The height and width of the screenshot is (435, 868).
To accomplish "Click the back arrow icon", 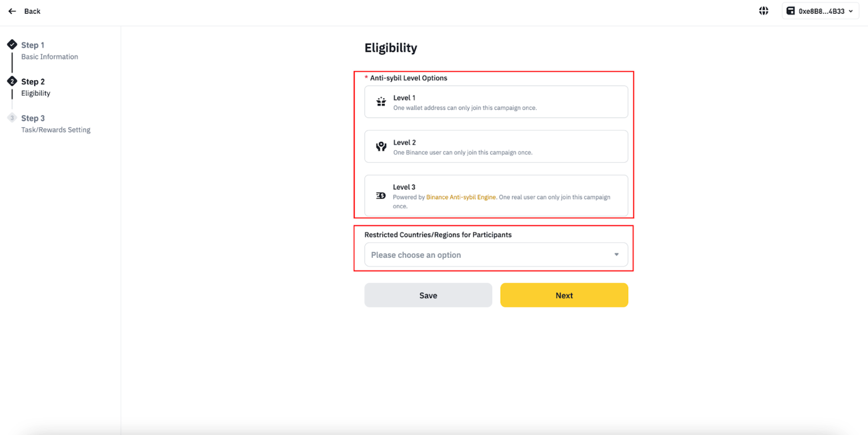I will pos(12,11).
